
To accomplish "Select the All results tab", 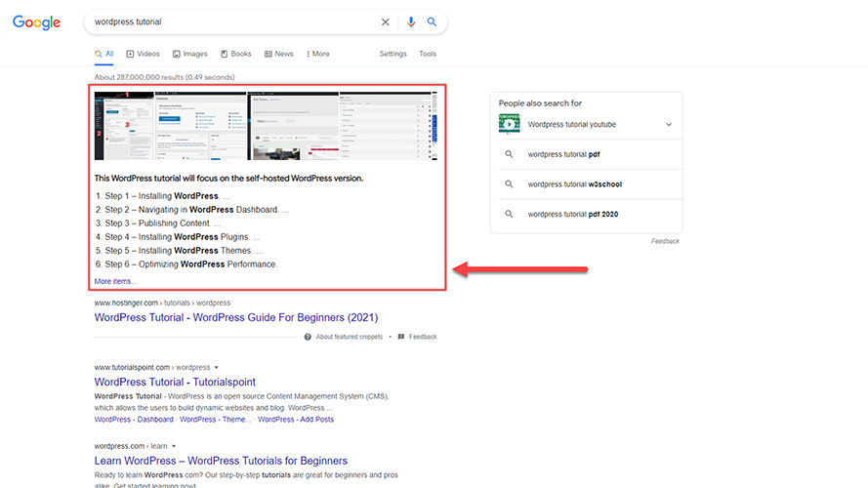I will [104, 54].
